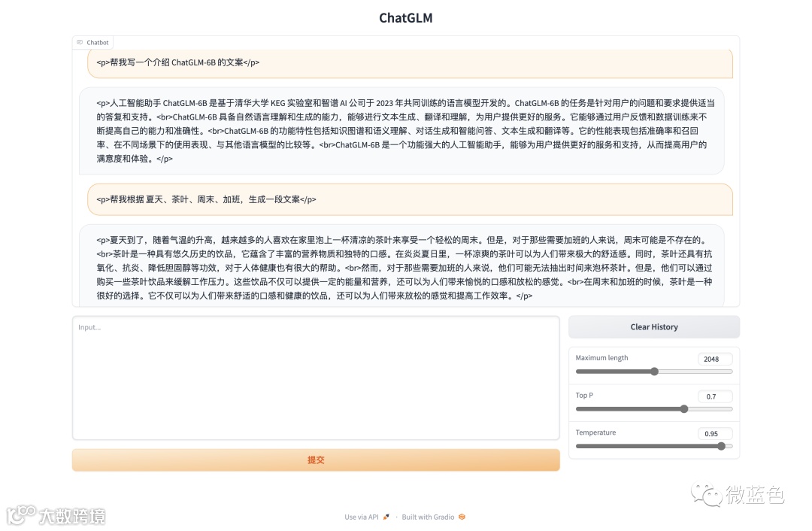
Task: Click the Gradio logo icon in footer
Action: 462,517
